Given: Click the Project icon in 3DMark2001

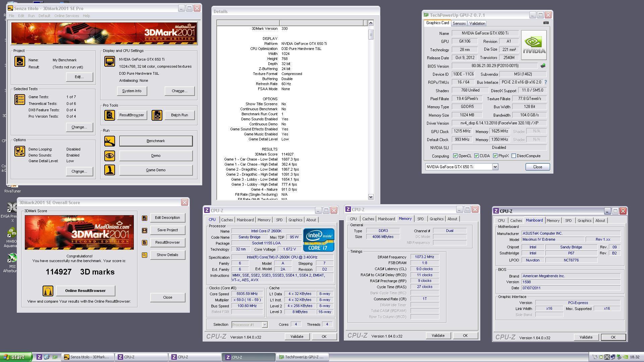Looking at the screenshot, I should coord(19,61).
